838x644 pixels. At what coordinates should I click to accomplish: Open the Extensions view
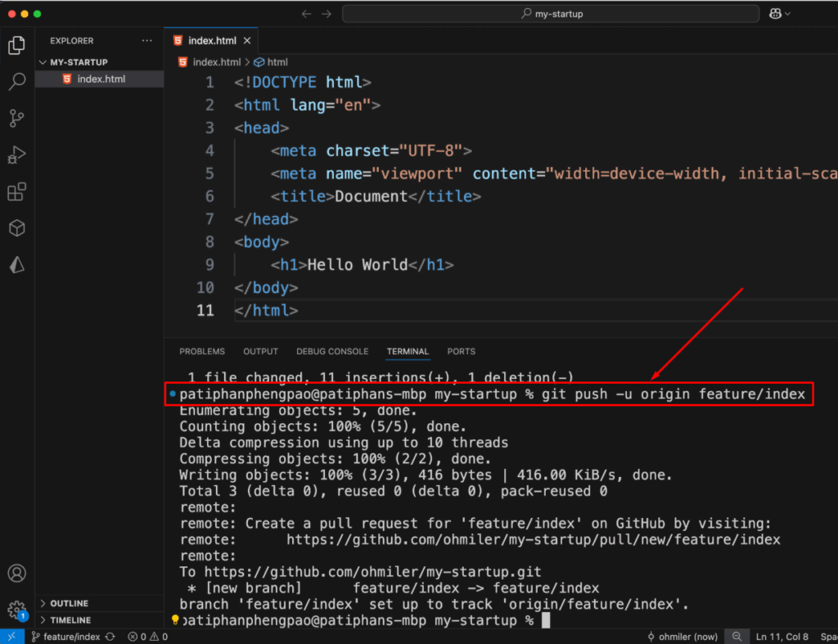(16, 192)
